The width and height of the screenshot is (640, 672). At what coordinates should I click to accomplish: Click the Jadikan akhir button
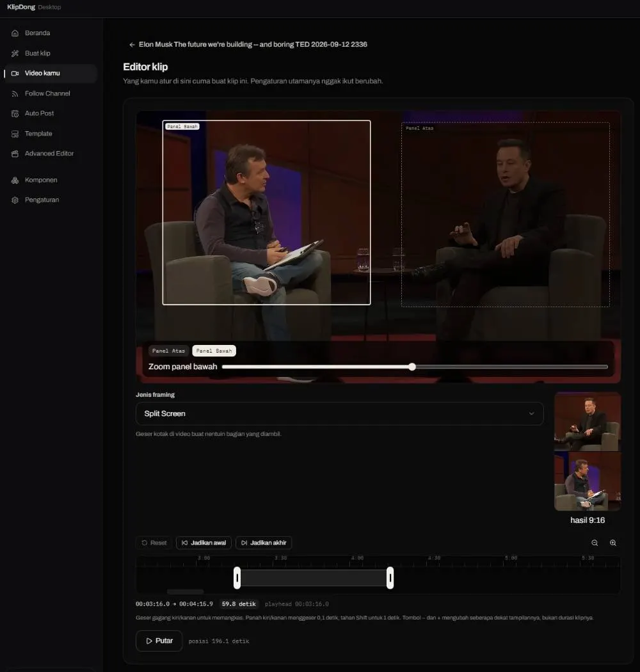264,543
